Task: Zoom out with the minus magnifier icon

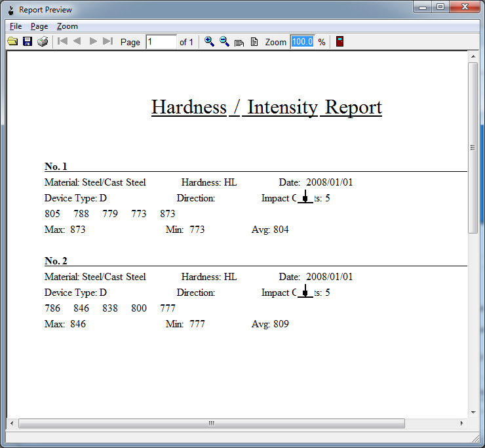Action: (x=224, y=42)
